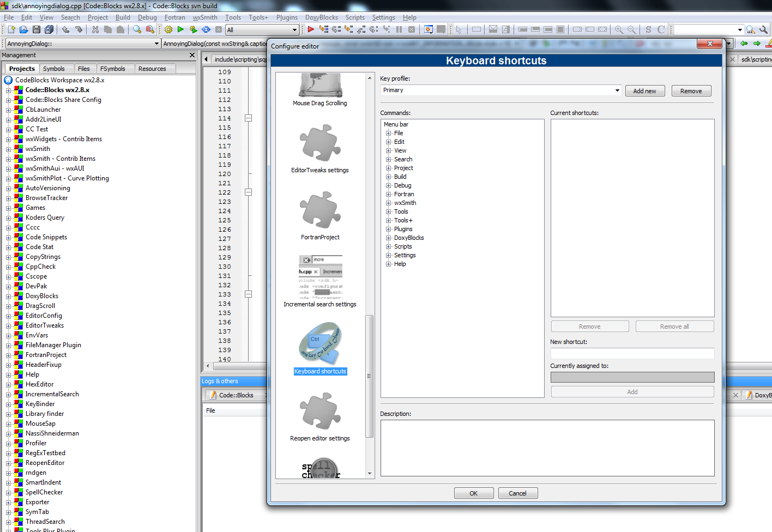Image resolution: width=772 pixels, height=532 pixels.
Task: Click the Find magnifier toolbar icon
Action: coord(137,29)
